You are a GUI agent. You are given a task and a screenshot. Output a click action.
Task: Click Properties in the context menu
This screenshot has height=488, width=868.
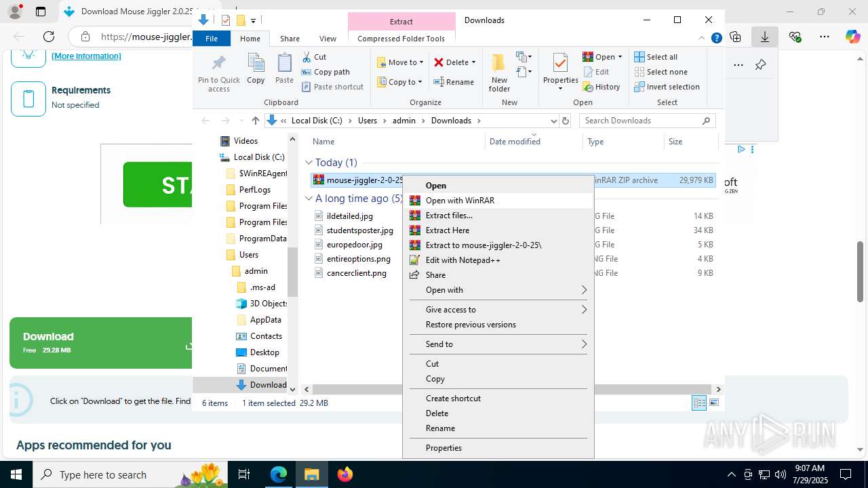pyautogui.click(x=498, y=448)
